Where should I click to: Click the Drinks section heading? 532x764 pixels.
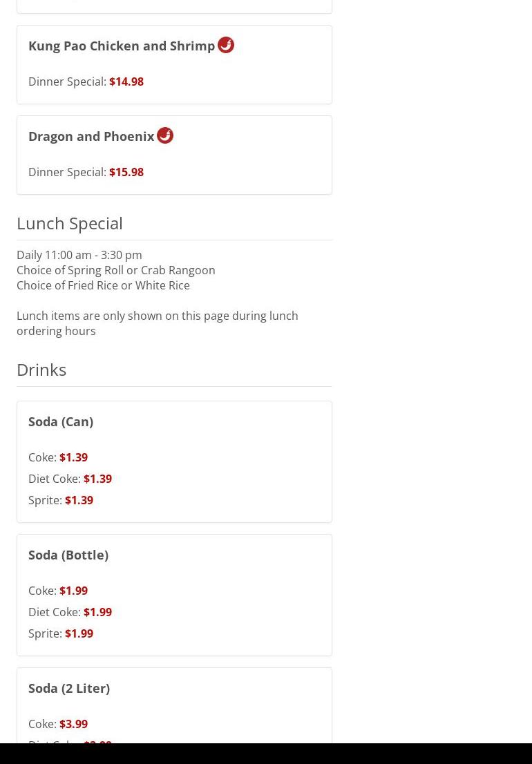tap(41, 370)
